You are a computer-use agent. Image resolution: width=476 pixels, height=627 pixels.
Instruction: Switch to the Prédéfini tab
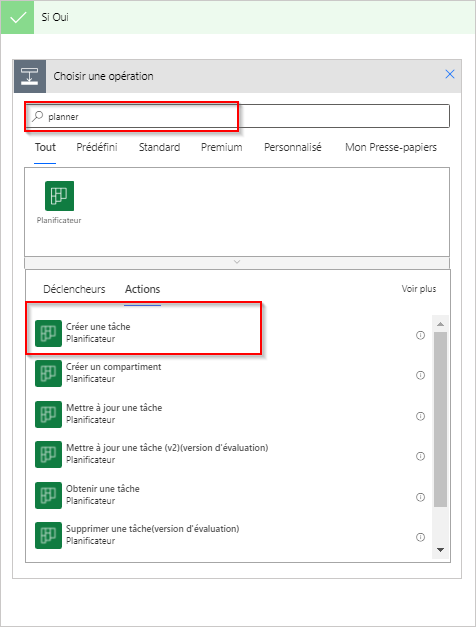click(97, 148)
